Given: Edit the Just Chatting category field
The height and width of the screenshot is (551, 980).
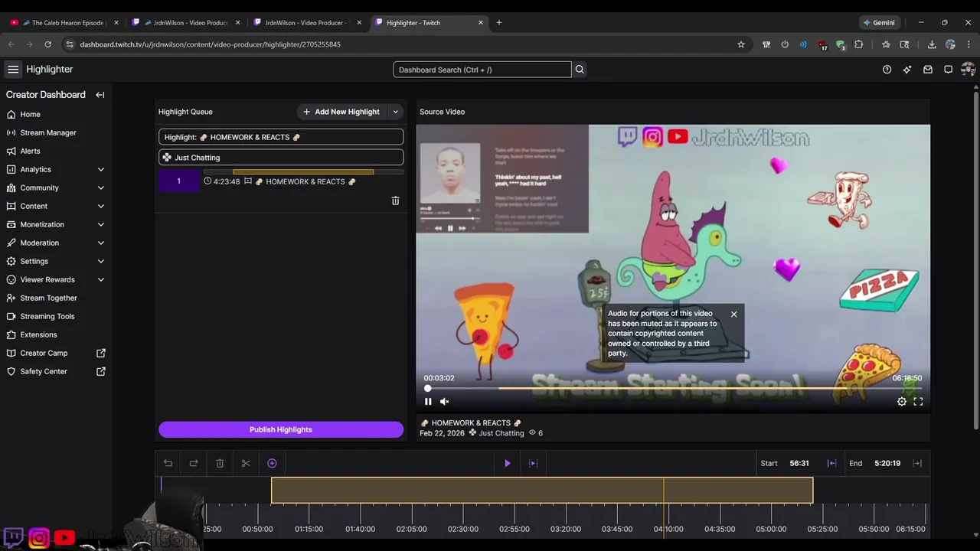Looking at the screenshot, I should coord(281,157).
